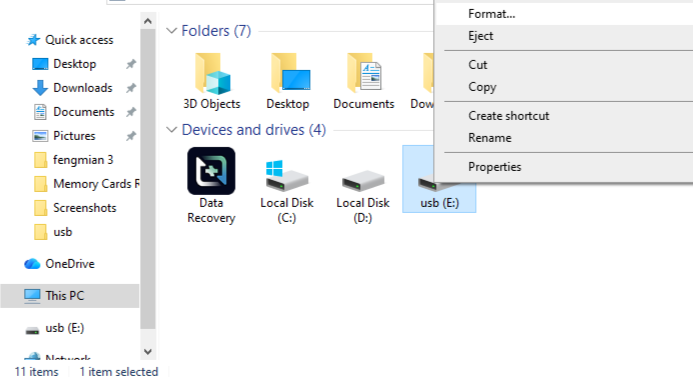Click the sidebar scroll up arrow
The height and width of the screenshot is (383, 693).
[148, 21]
